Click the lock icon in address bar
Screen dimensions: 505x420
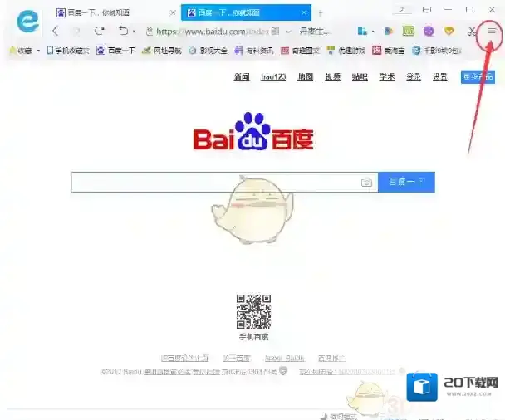click(150, 32)
